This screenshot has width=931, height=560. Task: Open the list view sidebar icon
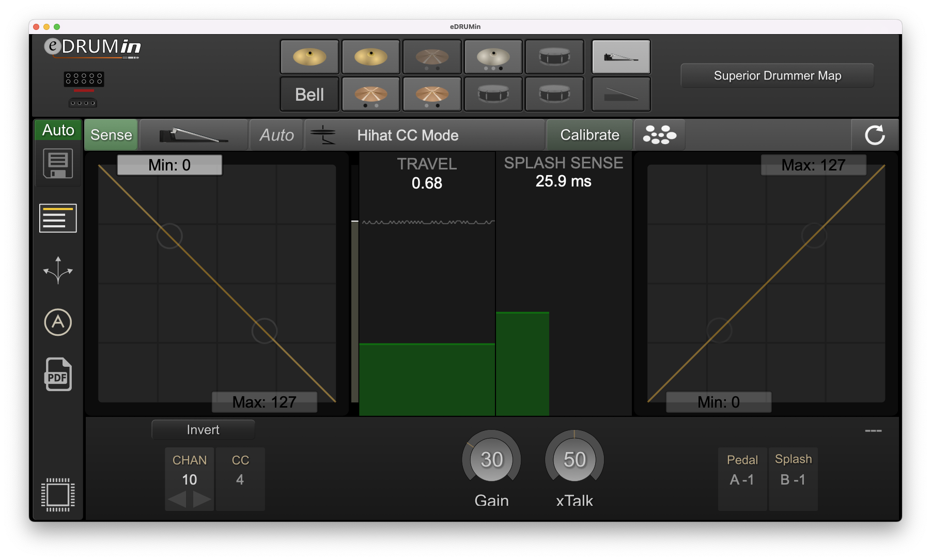[x=58, y=218]
